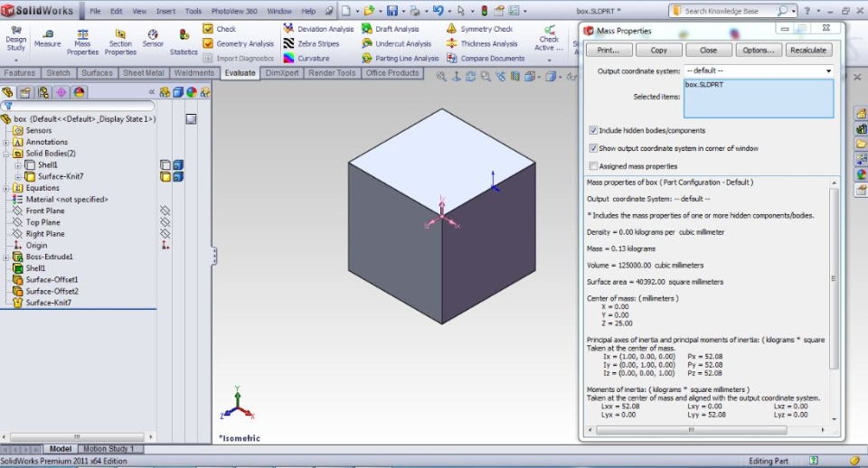Run Undercut Analysis
The height and width of the screenshot is (468, 868).
point(396,43)
